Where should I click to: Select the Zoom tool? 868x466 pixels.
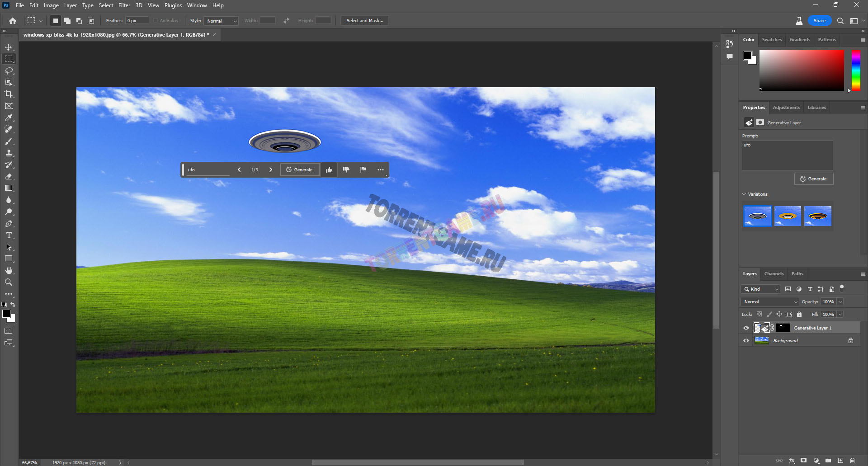(x=9, y=282)
